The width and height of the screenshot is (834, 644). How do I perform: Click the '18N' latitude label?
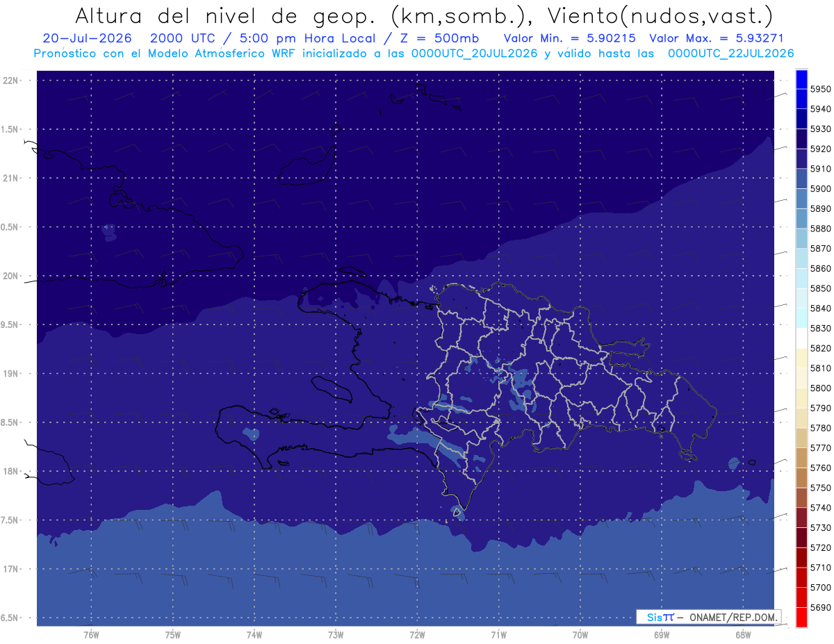click(12, 471)
